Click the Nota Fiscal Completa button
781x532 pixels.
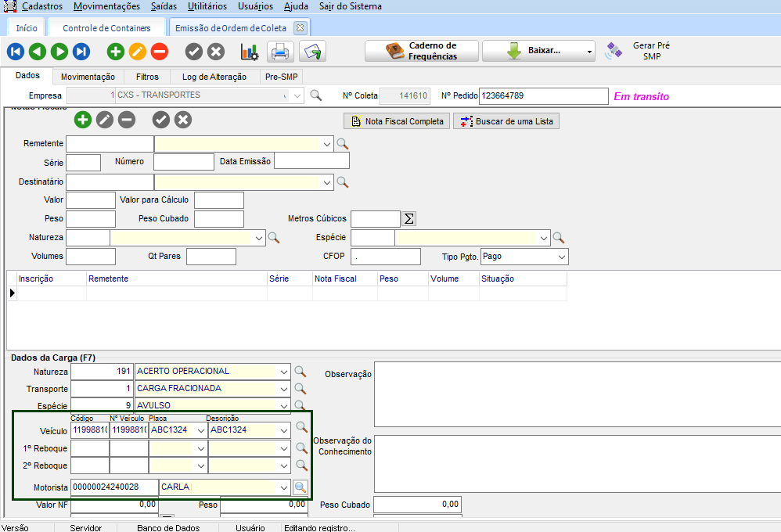point(397,121)
